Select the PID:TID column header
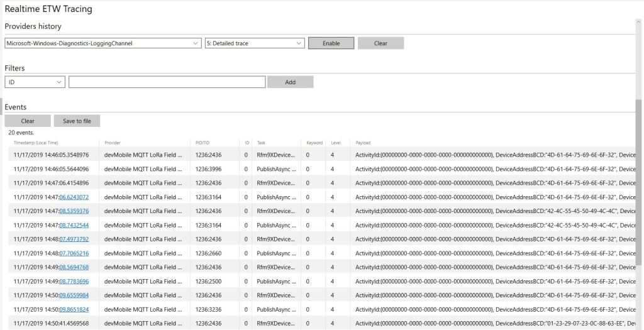This screenshot has height=330, width=644. click(x=204, y=143)
